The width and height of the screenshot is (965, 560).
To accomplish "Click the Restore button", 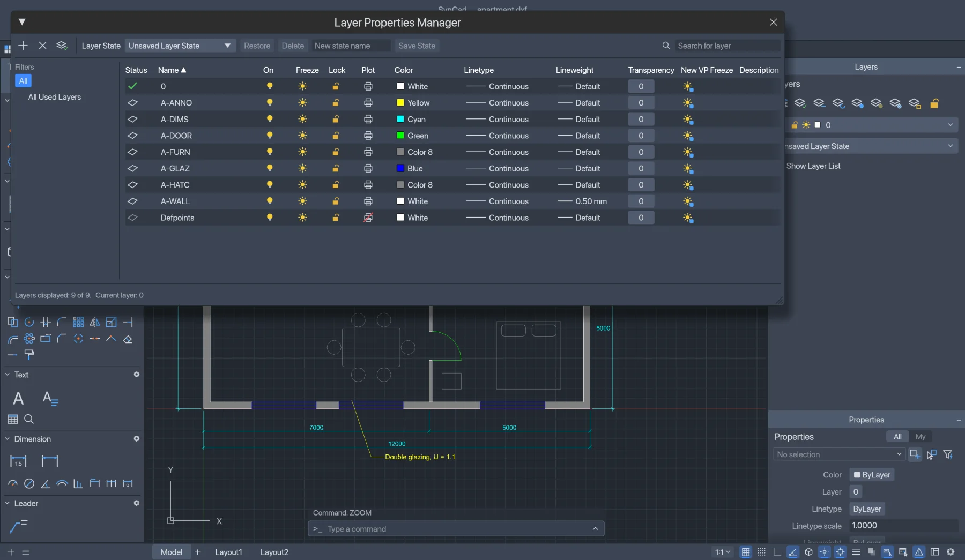I will 257,46.
